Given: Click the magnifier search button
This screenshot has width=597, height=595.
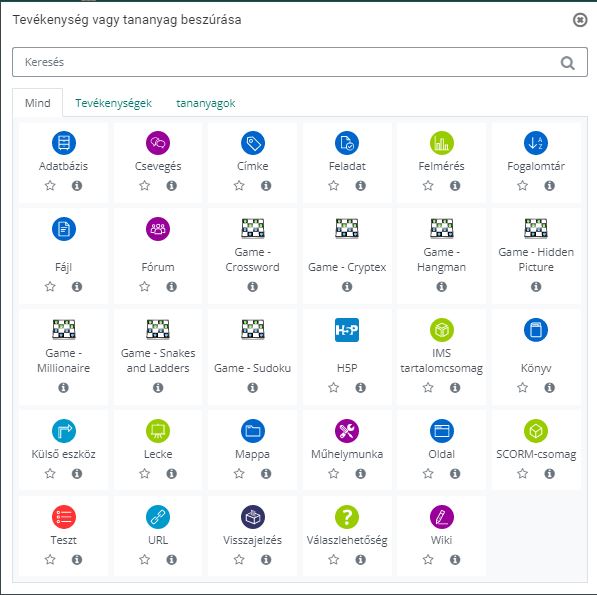Looking at the screenshot, I should 568,62.
